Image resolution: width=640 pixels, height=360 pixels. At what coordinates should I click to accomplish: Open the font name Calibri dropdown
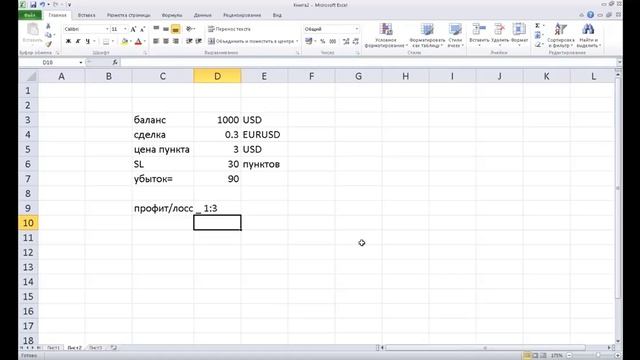tap(107, 29)
